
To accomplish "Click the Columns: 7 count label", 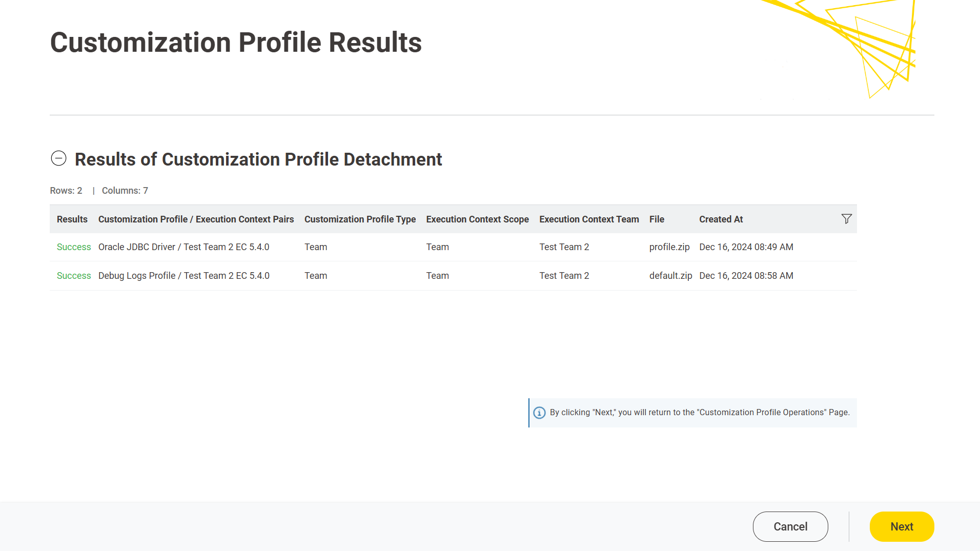I will pos(125,191).
